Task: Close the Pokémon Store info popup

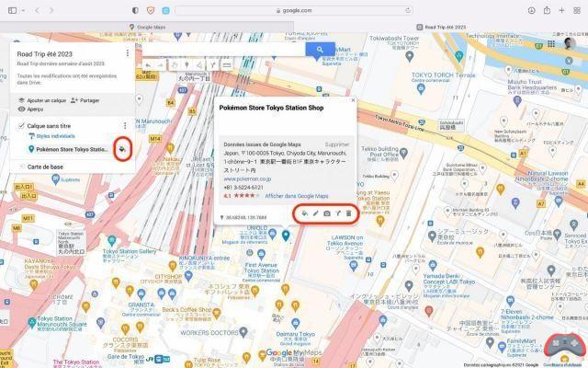Action: [x=353, y=100]
